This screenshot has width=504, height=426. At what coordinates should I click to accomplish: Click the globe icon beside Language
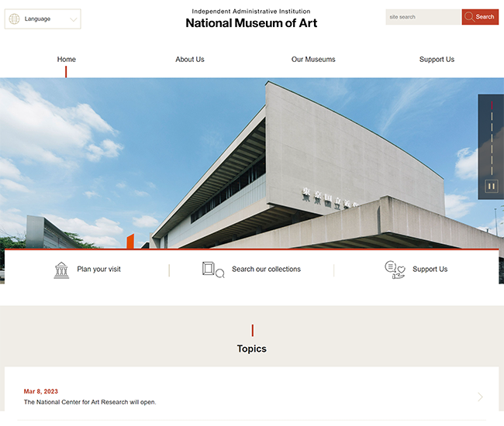pos(14,19)
